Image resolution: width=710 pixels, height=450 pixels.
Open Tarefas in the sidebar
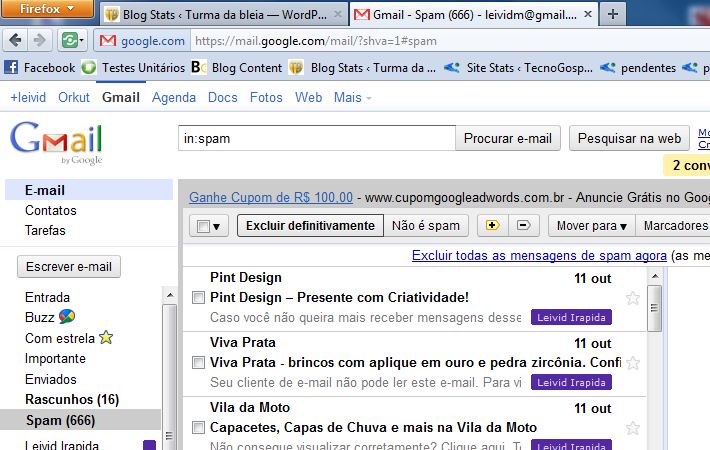coord(45,230)
